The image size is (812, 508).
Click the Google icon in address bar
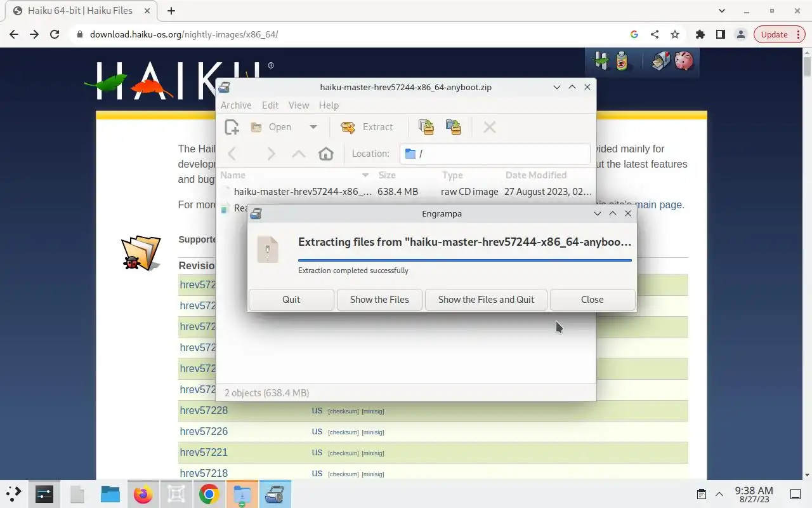(634, 34)
